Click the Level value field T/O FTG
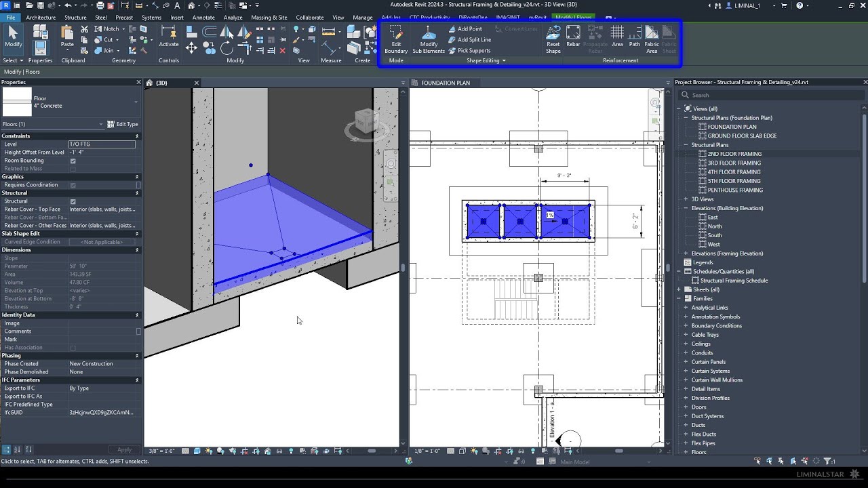Image resolution: width=868 pixels, height=488 pixels. point(102,144)
